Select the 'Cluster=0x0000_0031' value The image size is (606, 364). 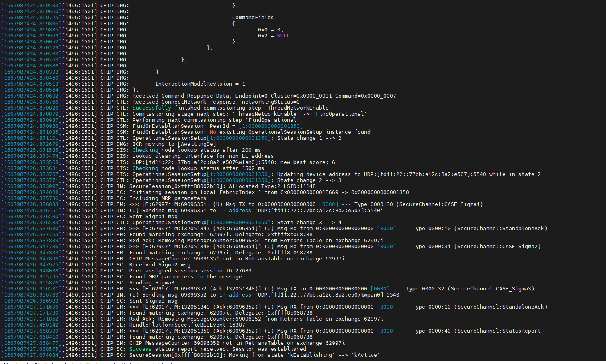coord(301,96)
